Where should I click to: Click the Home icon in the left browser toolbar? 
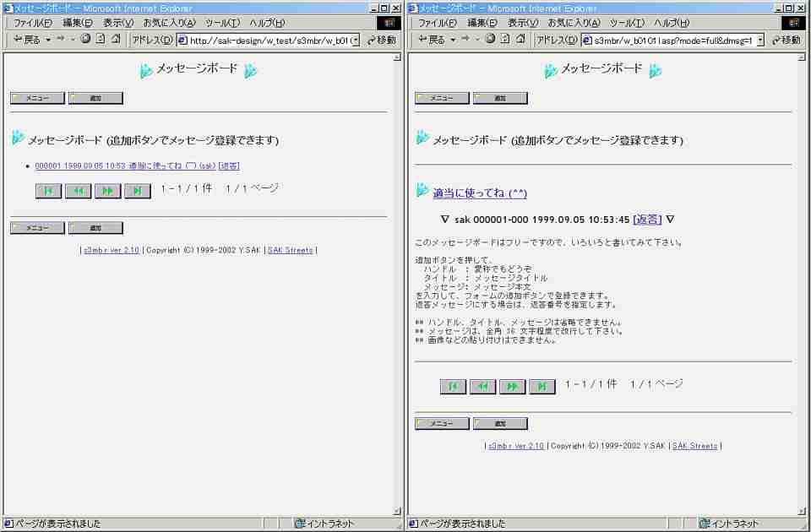[116, 40]
